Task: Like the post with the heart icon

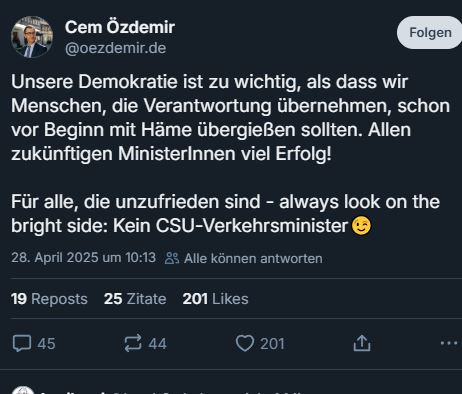Action: [245, 343]
